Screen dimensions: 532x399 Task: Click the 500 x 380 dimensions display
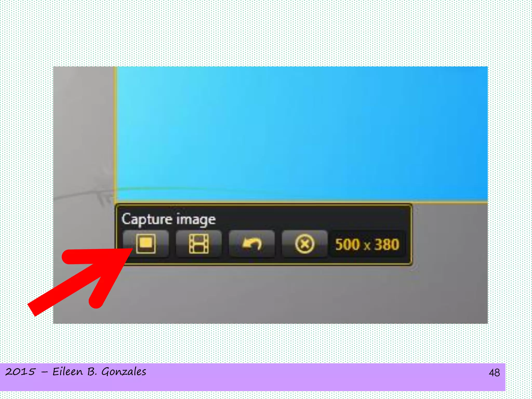[x=367, y=244]
